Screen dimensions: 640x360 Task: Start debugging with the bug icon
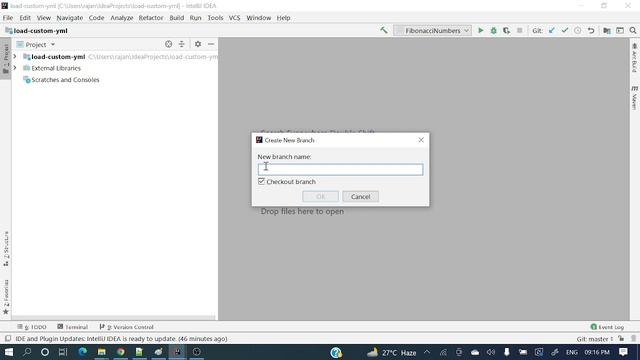click(x=493, y=31)
